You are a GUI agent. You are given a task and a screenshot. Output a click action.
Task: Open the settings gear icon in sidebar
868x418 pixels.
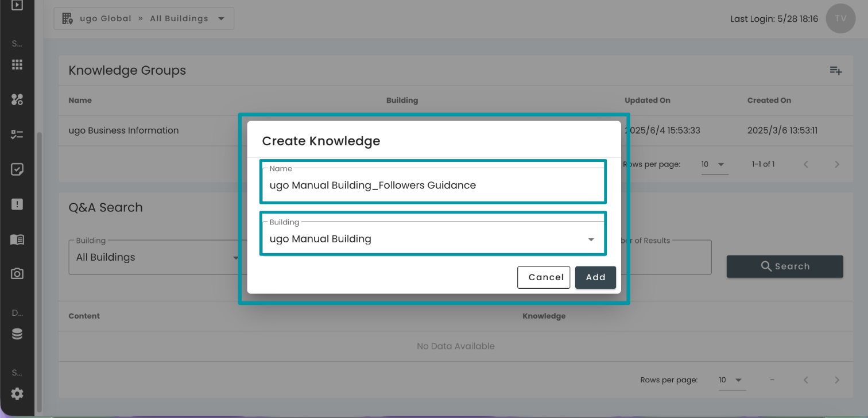pos(17,393)
